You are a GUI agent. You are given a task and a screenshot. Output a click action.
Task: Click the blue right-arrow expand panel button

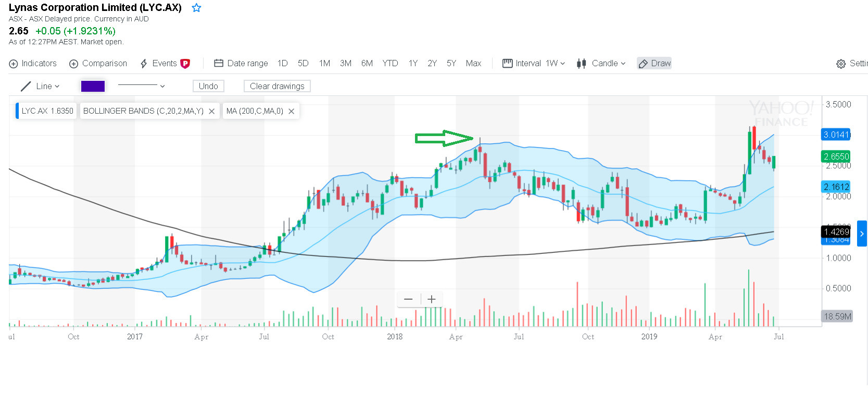pos(862,234)
